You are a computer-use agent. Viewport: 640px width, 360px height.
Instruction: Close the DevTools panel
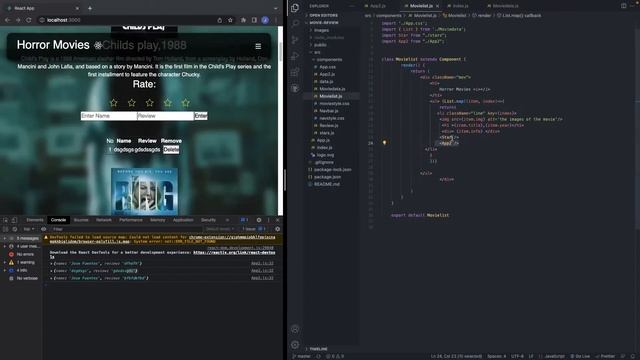coord(278,220)
